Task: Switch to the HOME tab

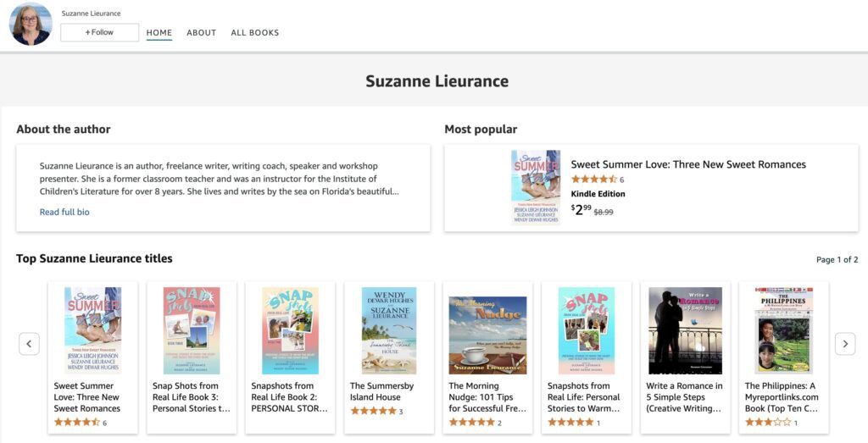Action: click(x=159, y=33)
